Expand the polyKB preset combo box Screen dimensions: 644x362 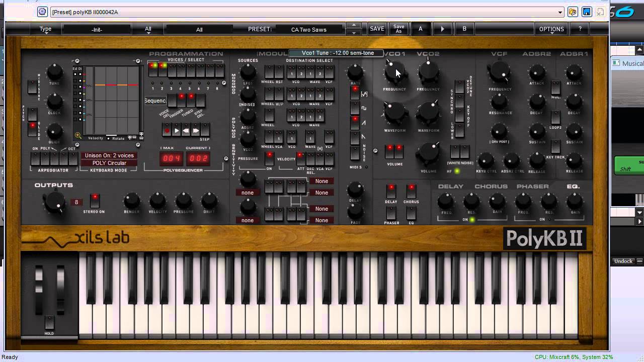(x=560, y=12)
